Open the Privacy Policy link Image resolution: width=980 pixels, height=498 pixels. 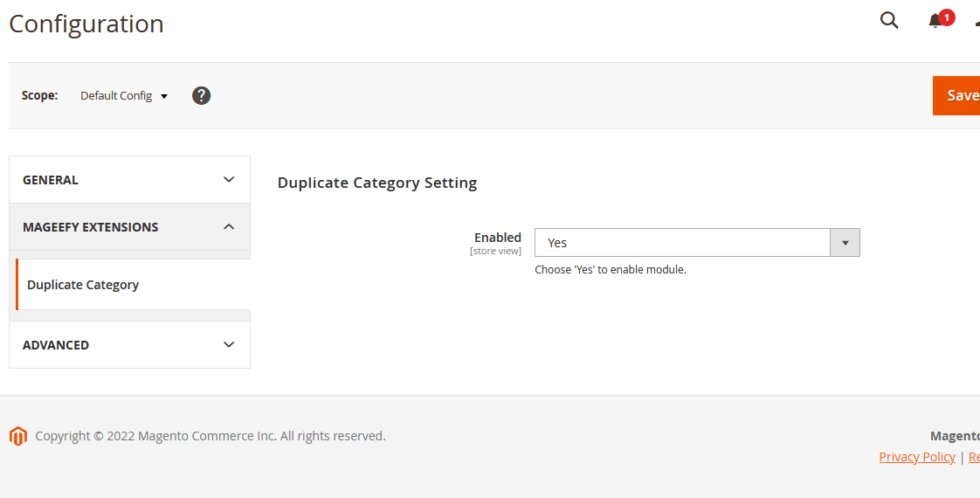pos(917,457)
